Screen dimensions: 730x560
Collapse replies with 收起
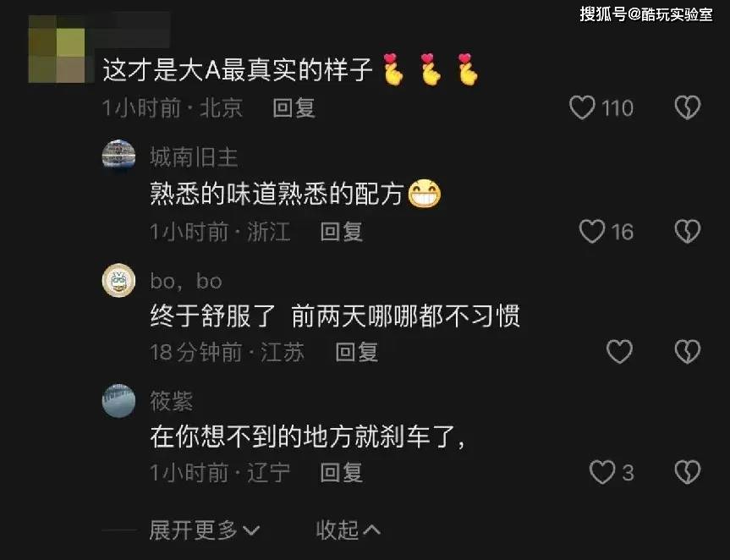tap(349, 530)
